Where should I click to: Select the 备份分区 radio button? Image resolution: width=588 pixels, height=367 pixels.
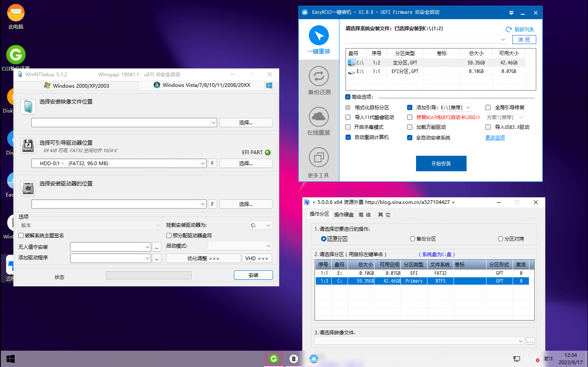pos(412,239)
